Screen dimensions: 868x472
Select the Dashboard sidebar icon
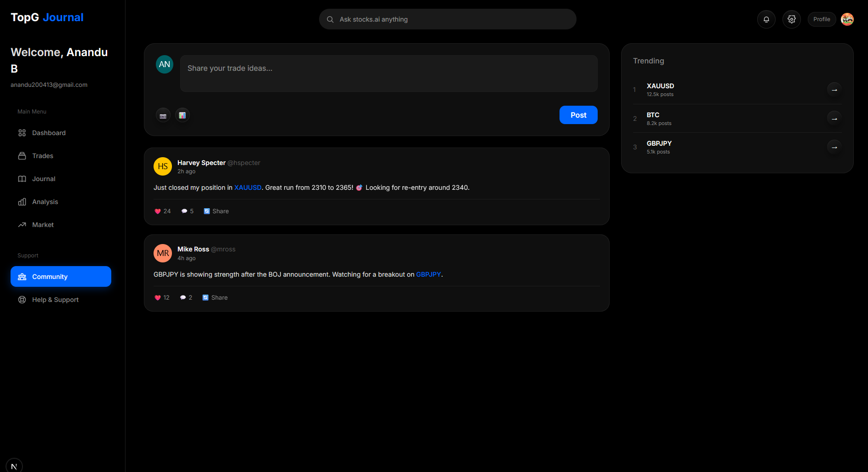click(x=23, y=133)
